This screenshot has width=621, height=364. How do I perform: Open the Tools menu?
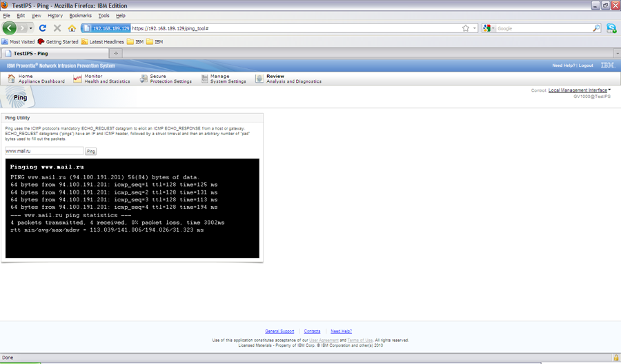(103, 15)
